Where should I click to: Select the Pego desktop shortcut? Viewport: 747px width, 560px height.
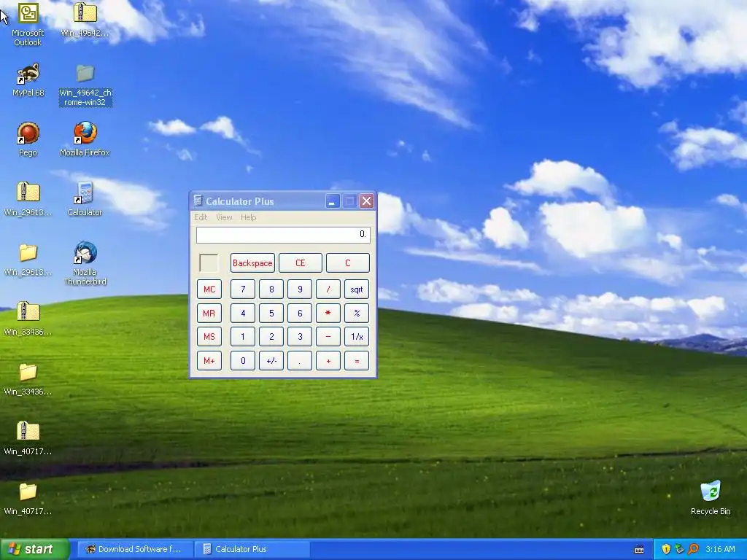pyautogui.click(x=28, y=139)
